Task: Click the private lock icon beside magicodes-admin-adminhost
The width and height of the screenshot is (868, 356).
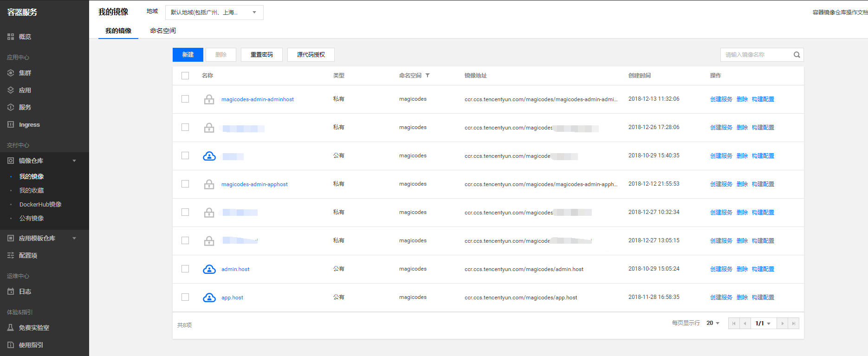Action: coord(209,99)
